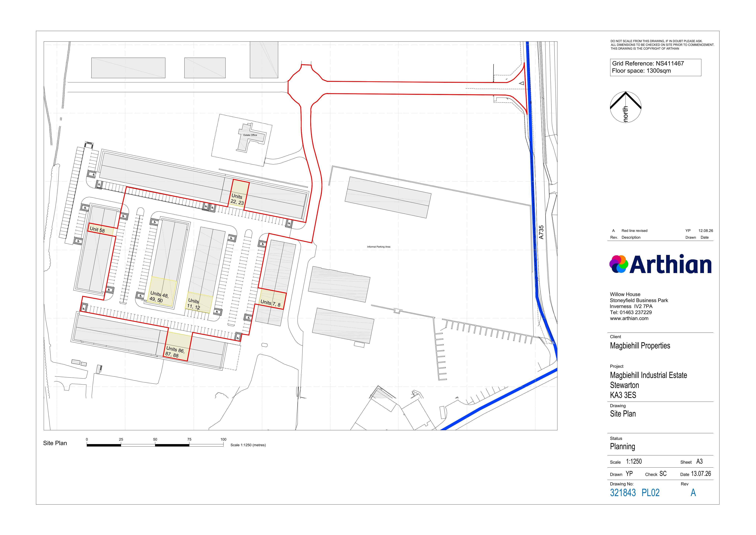
Task: Select the 'Stewarton' project address line
Action: tap(624, 385)
